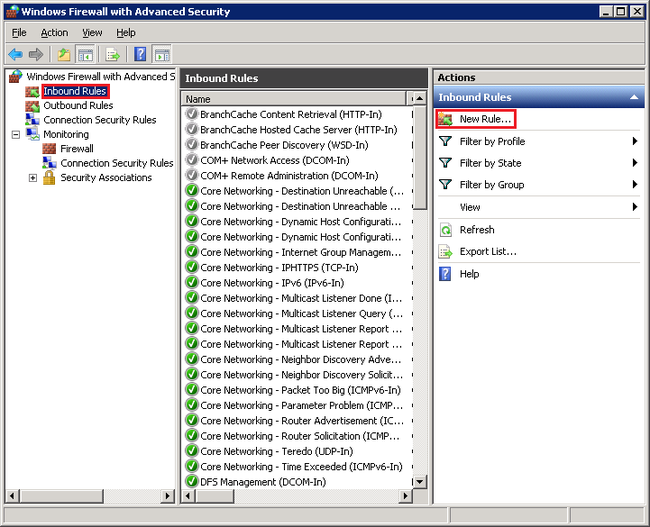Expand the Security Associations tree node
Viewport: 650px width, 527px height.
pos(33,178)
